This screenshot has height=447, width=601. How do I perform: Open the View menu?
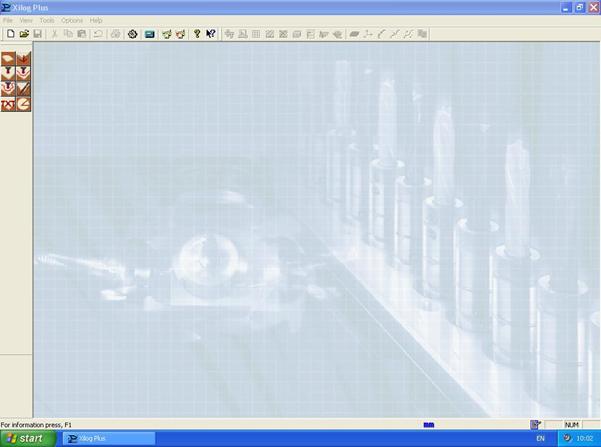(x=26, y=20)
